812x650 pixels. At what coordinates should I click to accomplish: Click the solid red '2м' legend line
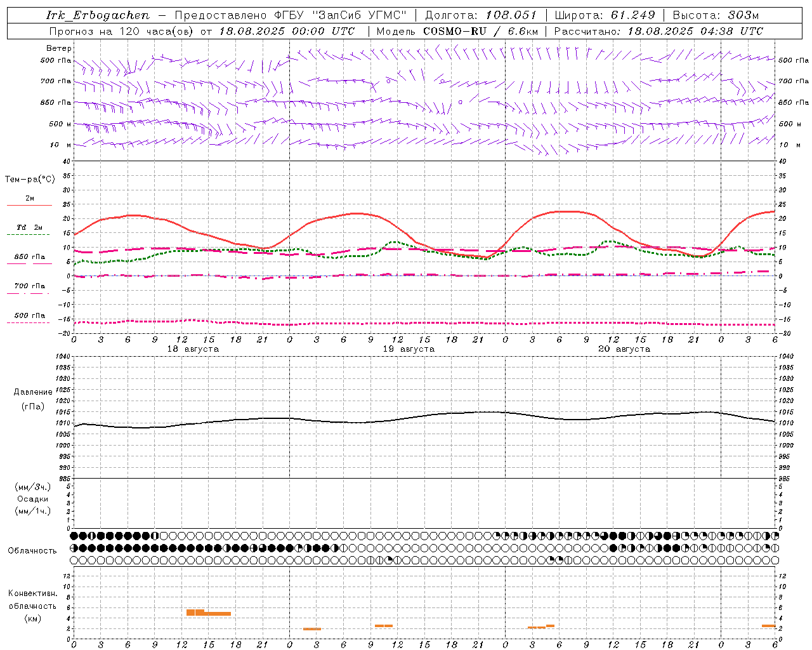[29, 205]
